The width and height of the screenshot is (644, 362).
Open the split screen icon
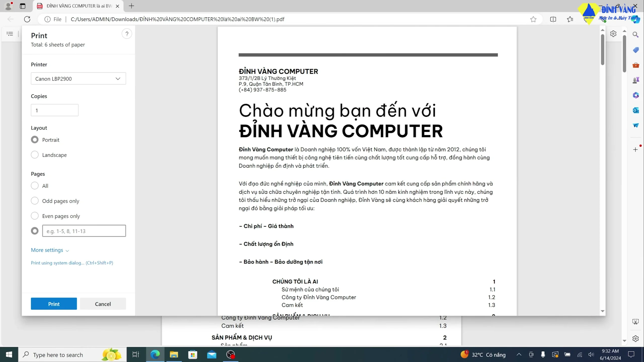(553, 19)
